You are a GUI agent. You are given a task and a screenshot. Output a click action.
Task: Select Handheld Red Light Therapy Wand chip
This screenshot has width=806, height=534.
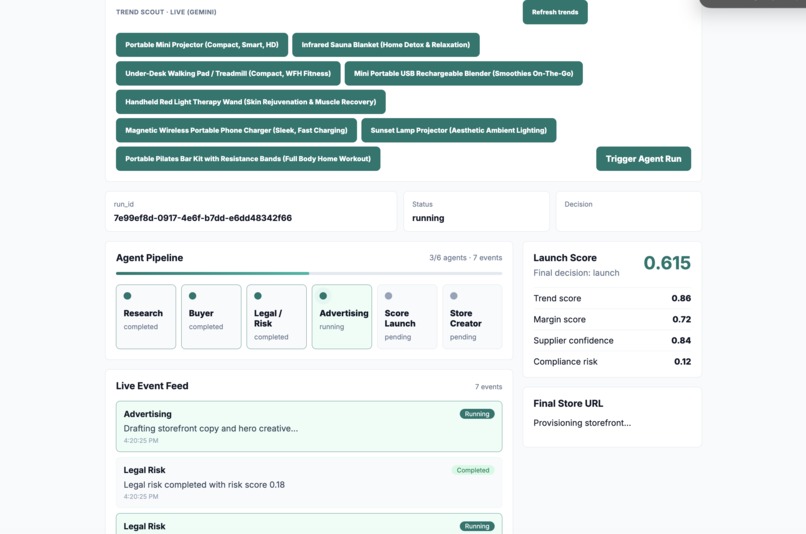pyautogui.click(x=250, y=102)
